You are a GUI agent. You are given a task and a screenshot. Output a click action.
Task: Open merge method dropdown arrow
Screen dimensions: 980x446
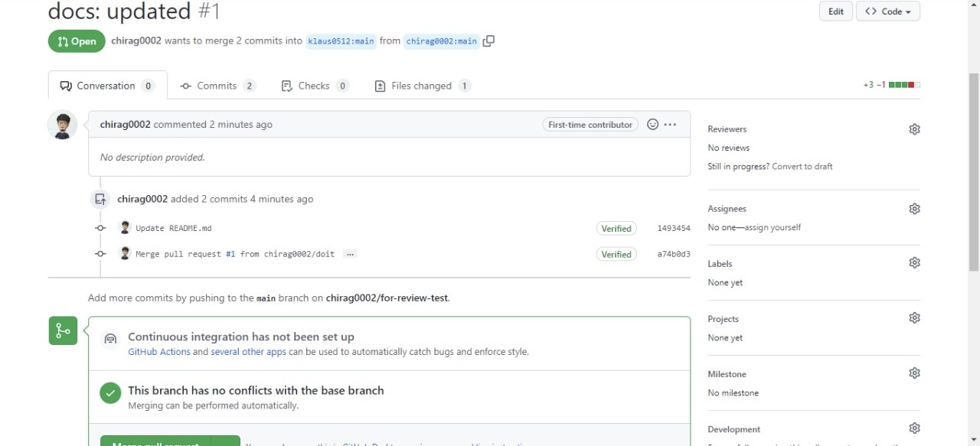225,441
